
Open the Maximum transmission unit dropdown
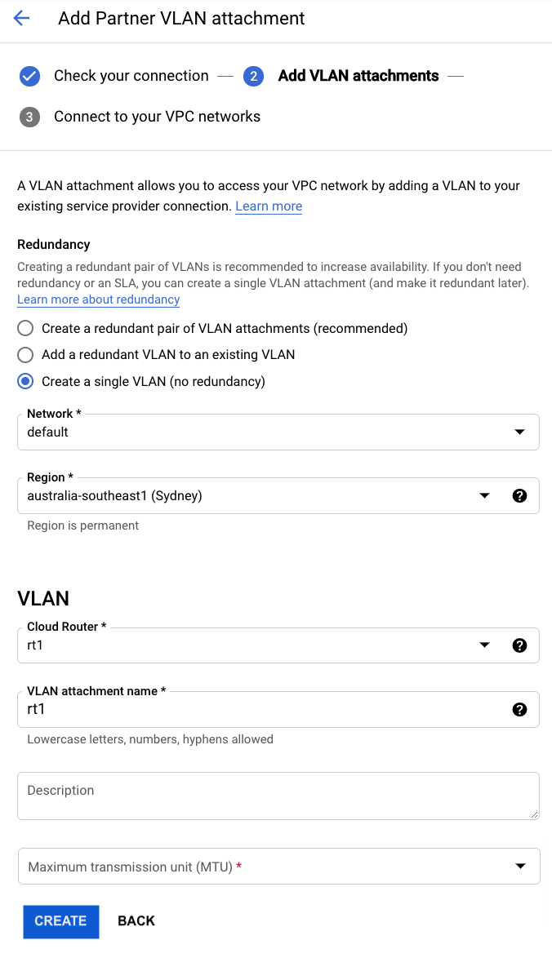520,866
